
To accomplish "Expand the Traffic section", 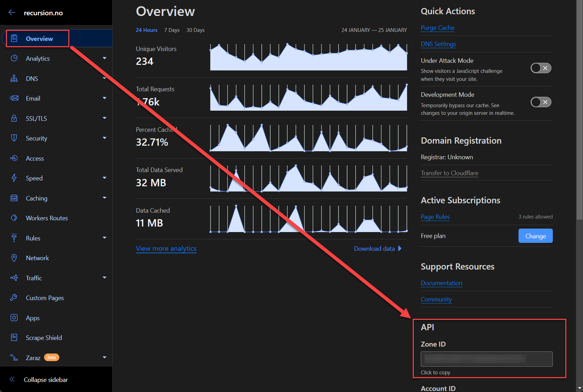I will click(x=104, y=278).
